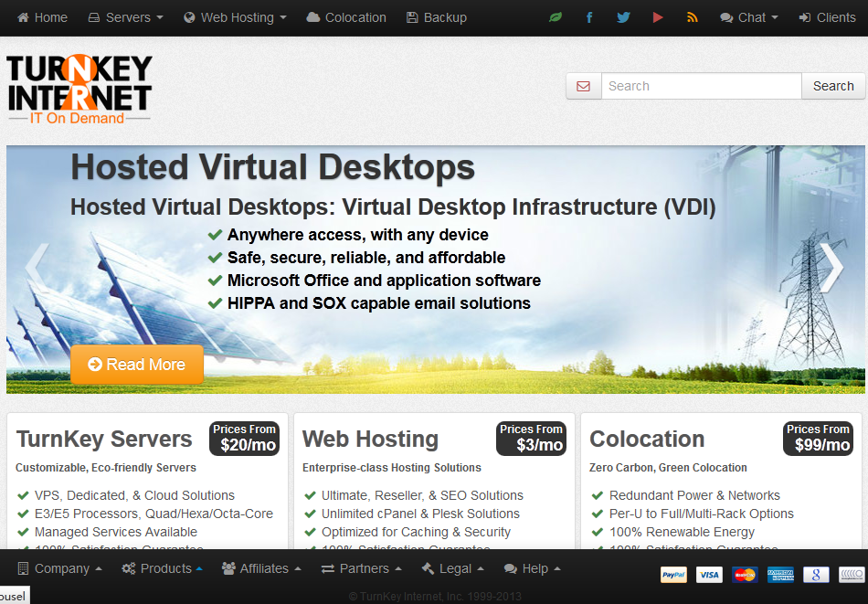Click 'Optimized for Caching & Security' text
Image resolution: width=868 pixels, height=604 pixels.
tap(416, 532)
